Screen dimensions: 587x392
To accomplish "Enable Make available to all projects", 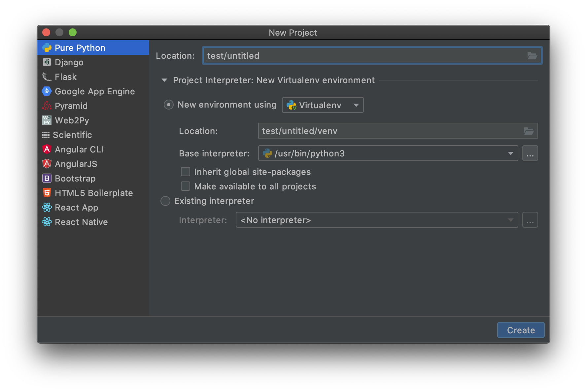I will click(186, 186).
